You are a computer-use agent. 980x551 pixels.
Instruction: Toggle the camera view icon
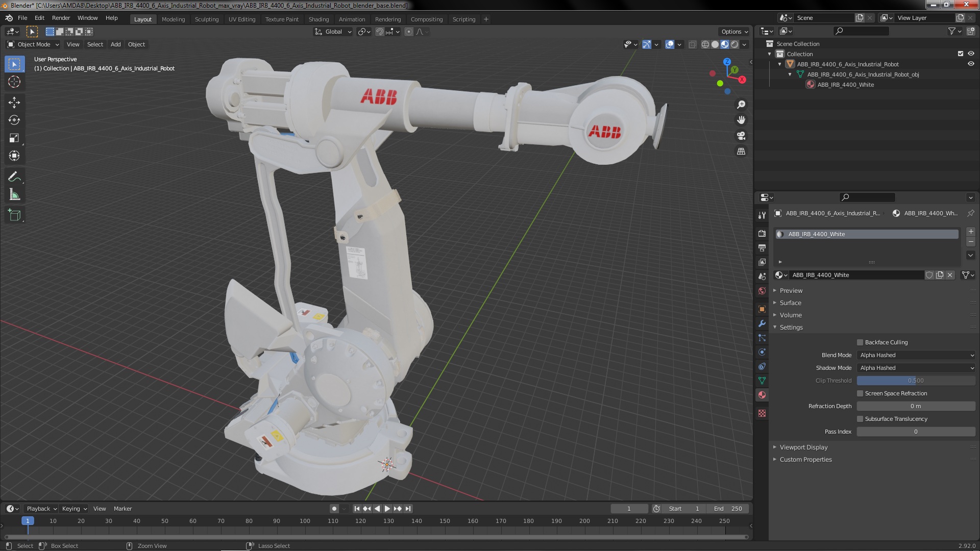[x=741, y=136]
